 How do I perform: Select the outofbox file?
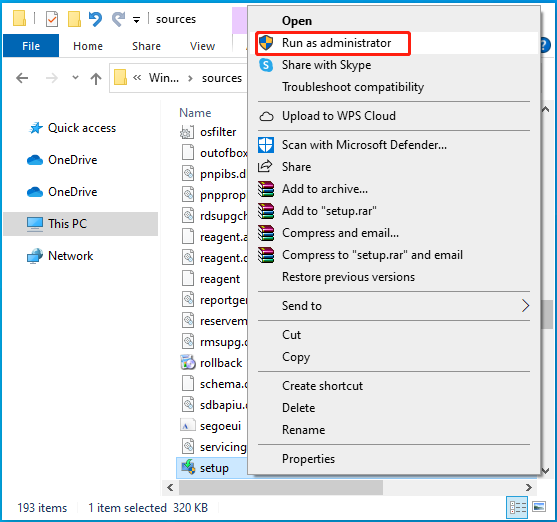pos(223,153)
